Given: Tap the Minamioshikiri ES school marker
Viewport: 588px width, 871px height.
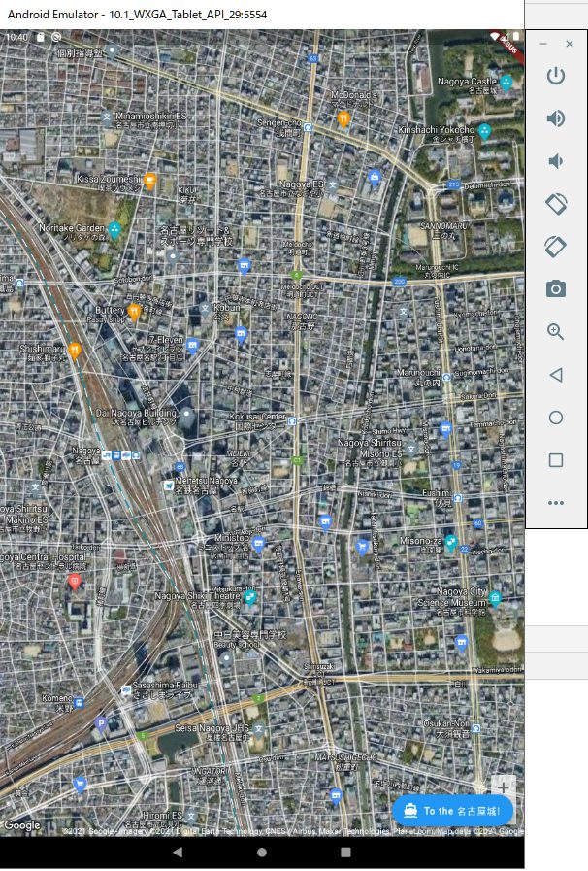Looking at the screenshot, I should pos(107,117).
